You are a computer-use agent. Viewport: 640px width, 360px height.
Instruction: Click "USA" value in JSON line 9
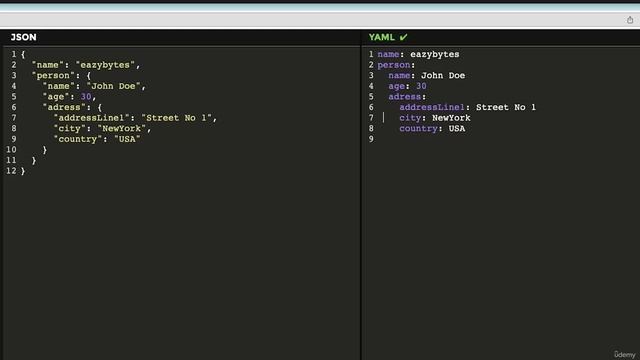click(x=127, y=139)
